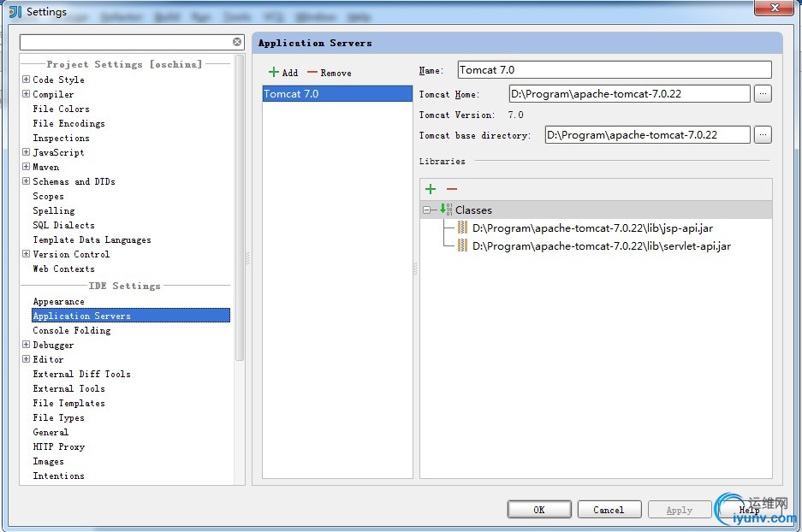802x532 pixels.
Task: Click the Classes sort-order icon
Action: click(446, 209)
